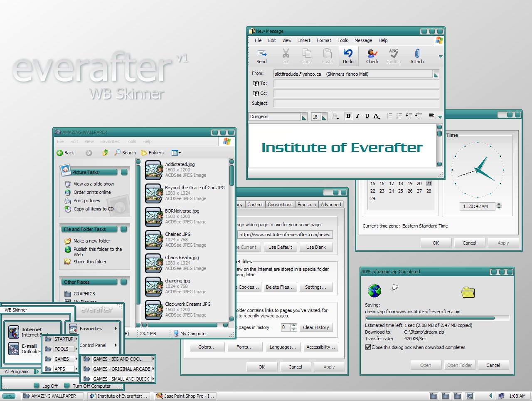
Task: Open the Format menu in New Message
Action: coord(324,40)
